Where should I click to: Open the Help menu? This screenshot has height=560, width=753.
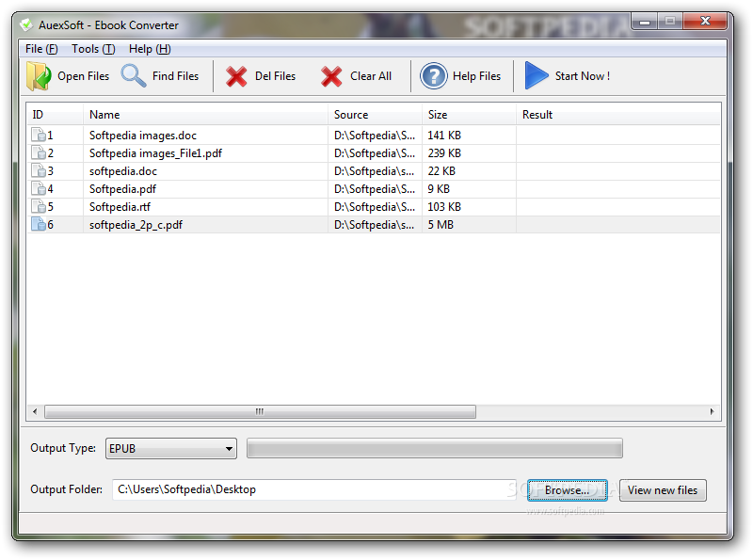(x=150, y=49)
